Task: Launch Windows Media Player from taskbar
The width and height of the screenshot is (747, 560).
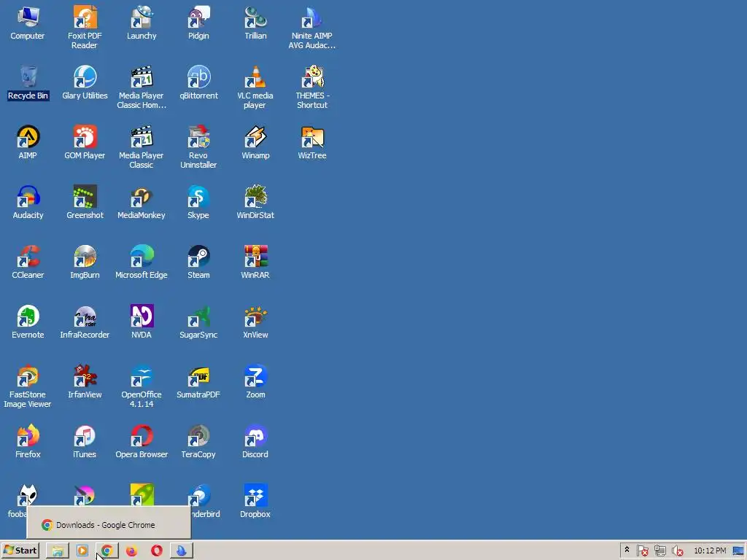Action: [82, 551]
